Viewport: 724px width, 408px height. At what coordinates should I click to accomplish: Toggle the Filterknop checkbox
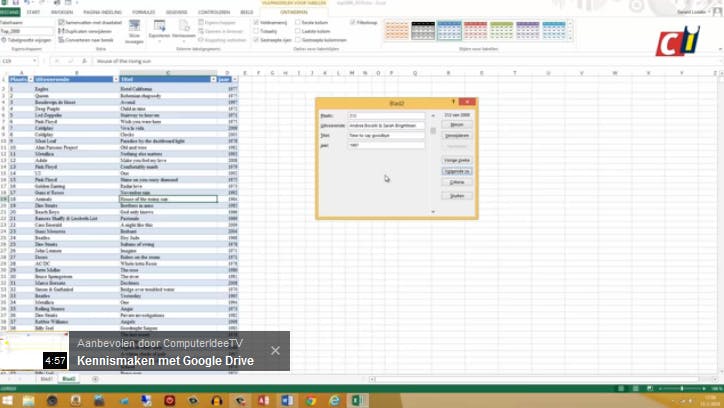[x=352, y=22]
